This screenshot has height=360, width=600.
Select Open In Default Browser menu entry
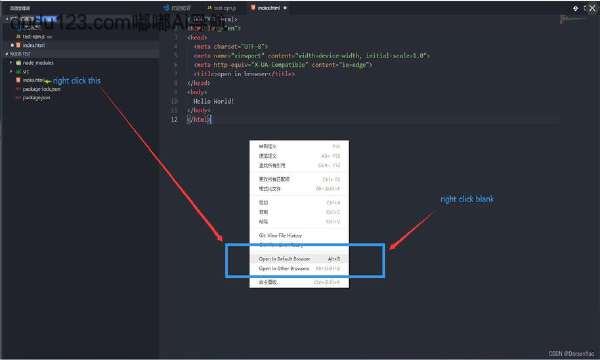[x=299, y=259]
